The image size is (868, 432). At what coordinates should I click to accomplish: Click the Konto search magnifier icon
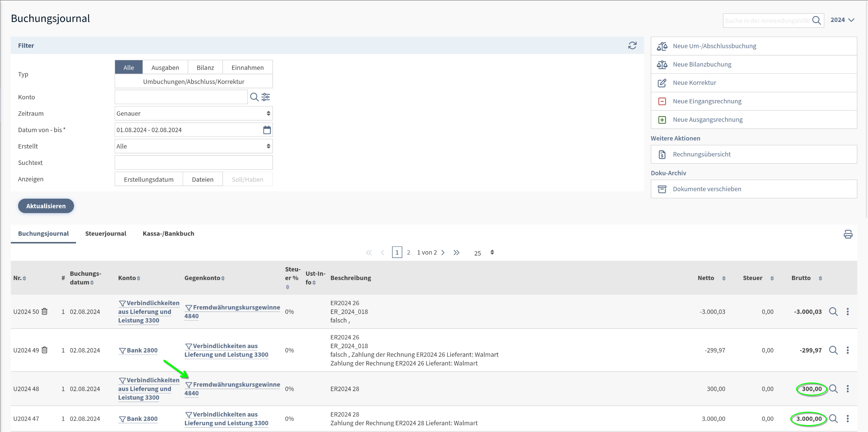(254, 97)
